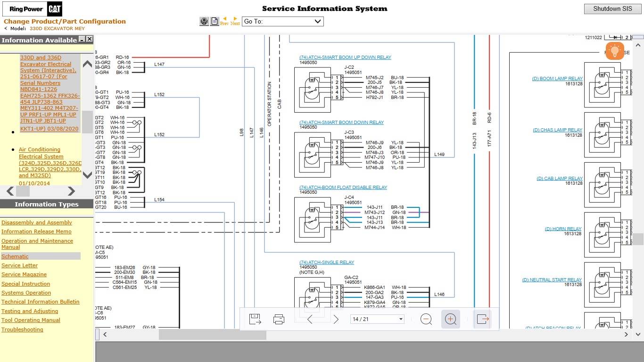The height and width of the screenshot is (362, 644).
Task: Zoom out with the minus magnifier
Action: point(426,319)
